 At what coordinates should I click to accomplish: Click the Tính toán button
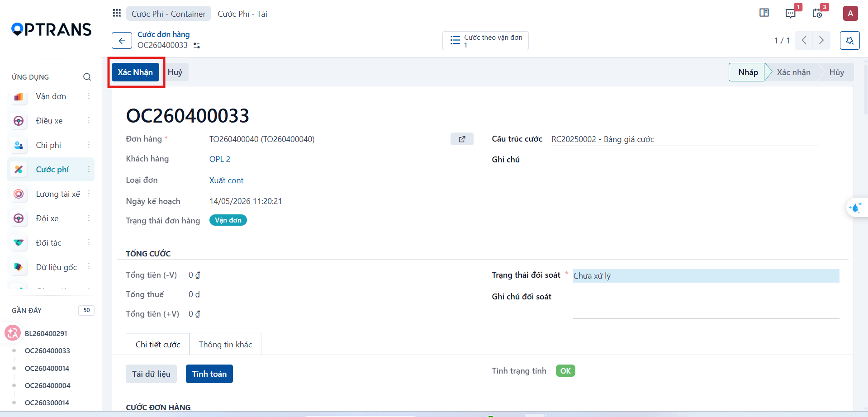click(x=209, y=374)
